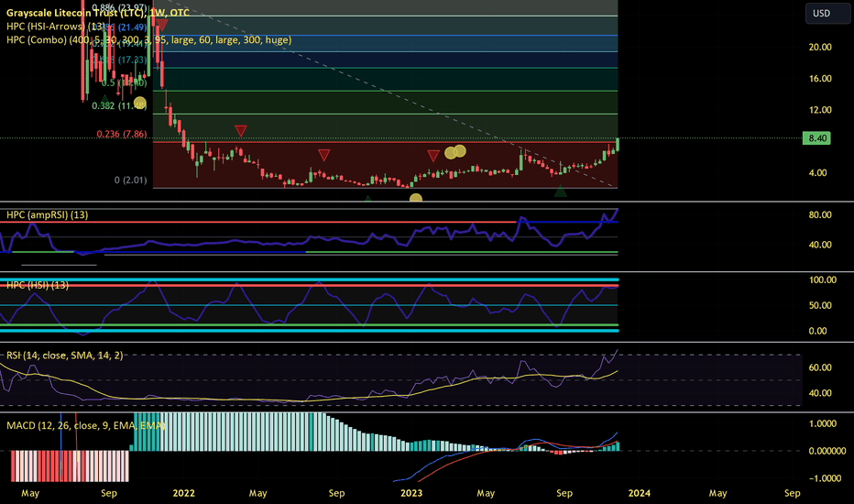This screenshot has width=854, height=504.
Task: Select the HPC (ampRSI) (13) indicator label
Action: pos(48,214)
